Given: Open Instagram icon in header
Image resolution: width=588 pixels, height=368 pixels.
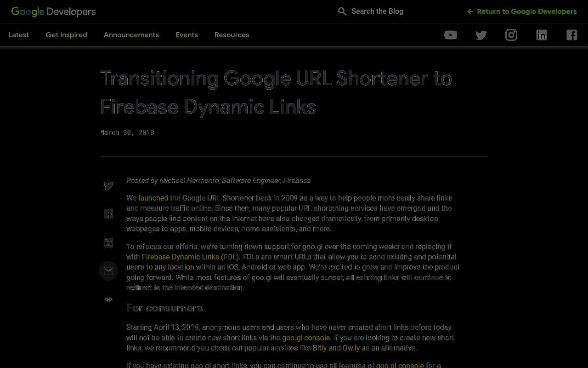Looking at the screenshot, I should [511, 35].
